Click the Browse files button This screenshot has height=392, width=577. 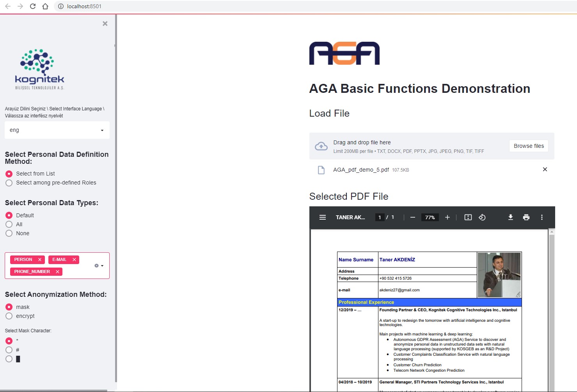(x=529, y=146)
